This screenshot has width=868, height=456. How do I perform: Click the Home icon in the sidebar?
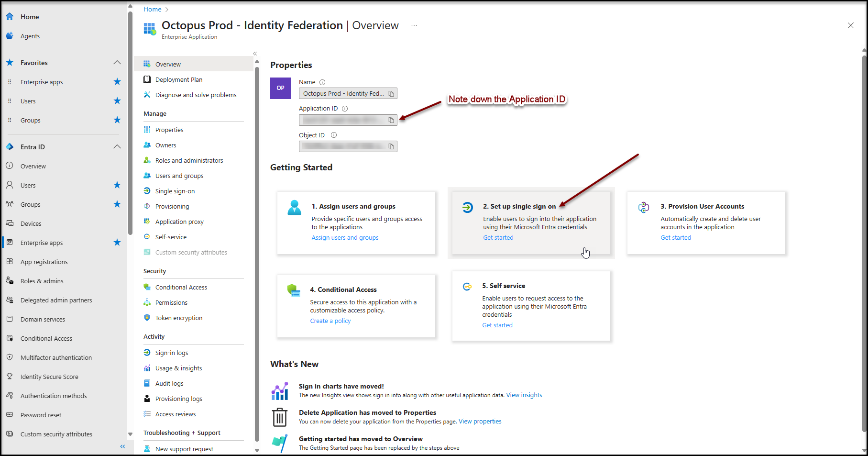10,17
